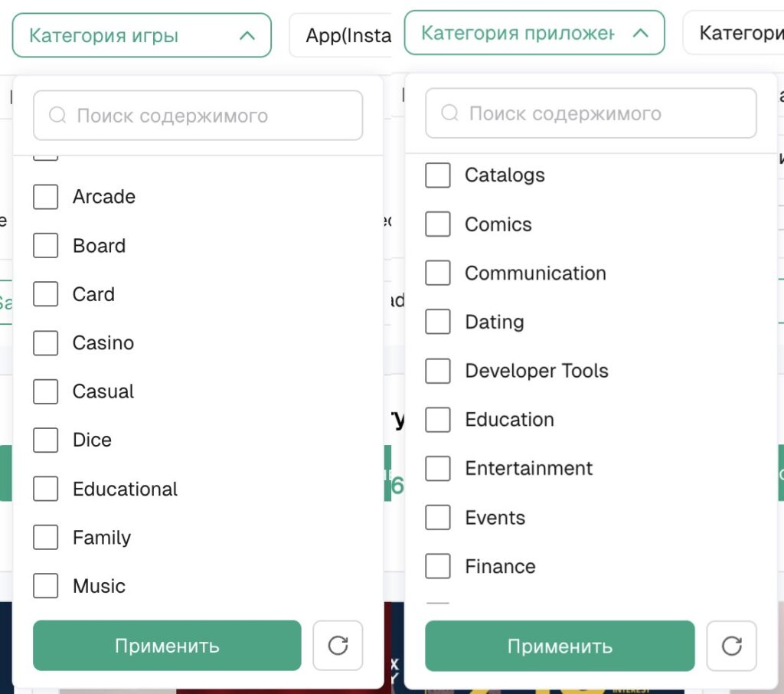
Task: Open the App(Insta dropdown filter
Action: click(341, 35)
